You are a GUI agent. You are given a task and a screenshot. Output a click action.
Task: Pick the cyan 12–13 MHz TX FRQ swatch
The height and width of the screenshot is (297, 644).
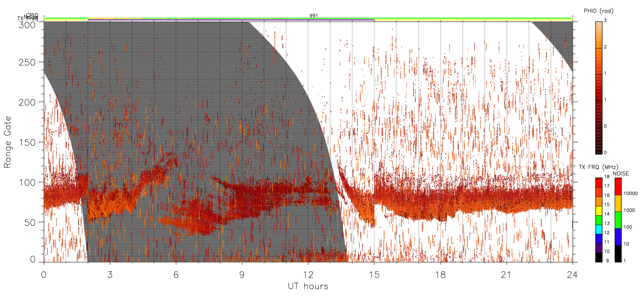[x=599, y=229]
